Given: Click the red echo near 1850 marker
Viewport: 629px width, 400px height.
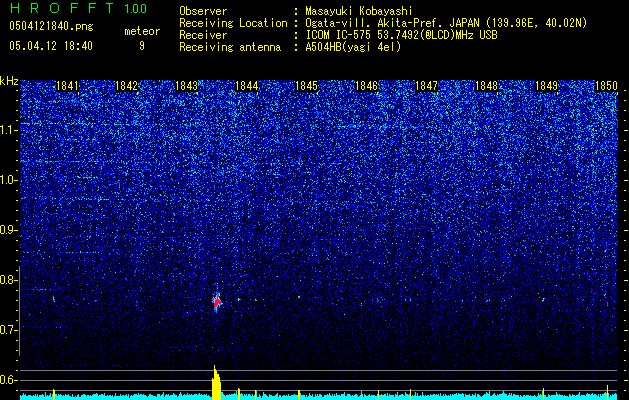Looking at the screenshot, I should [x=607, y=304].
